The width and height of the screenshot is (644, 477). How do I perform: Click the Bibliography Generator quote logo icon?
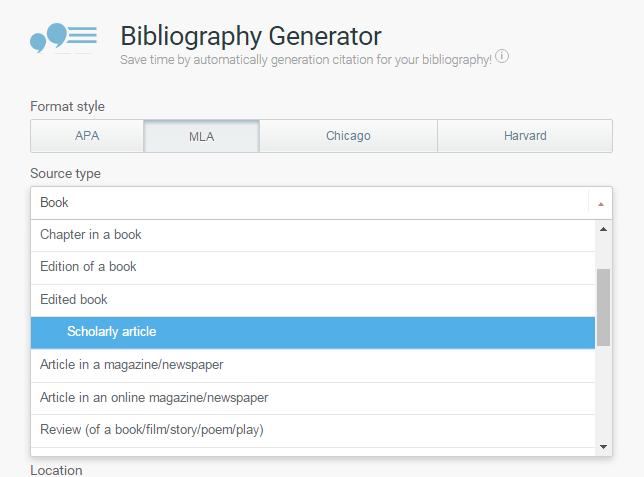tap(63, 38)
